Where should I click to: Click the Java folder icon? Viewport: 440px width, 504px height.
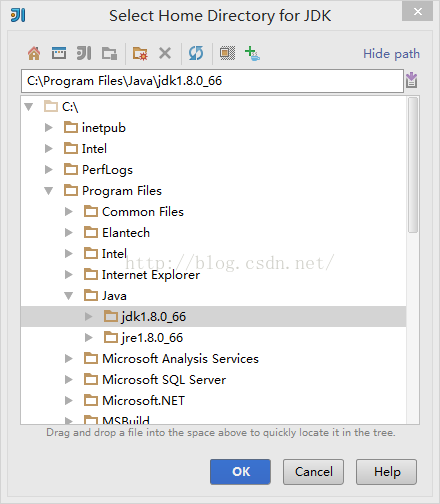coord(91,295)
